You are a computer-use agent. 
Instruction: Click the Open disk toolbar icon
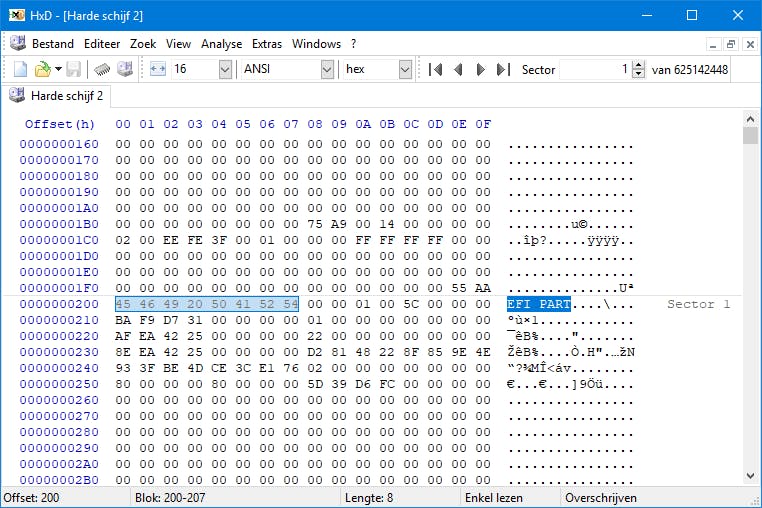(x=125, y=69)
